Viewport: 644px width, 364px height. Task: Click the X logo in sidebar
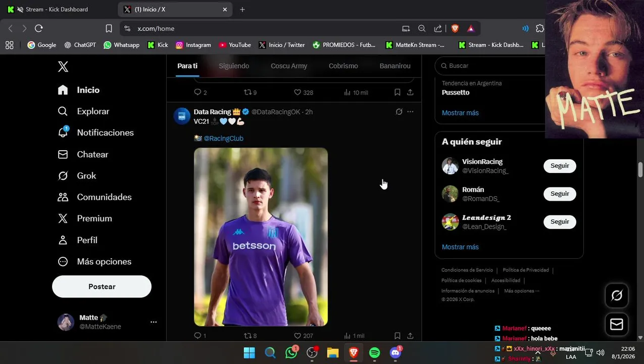click(x=63, y=67)
